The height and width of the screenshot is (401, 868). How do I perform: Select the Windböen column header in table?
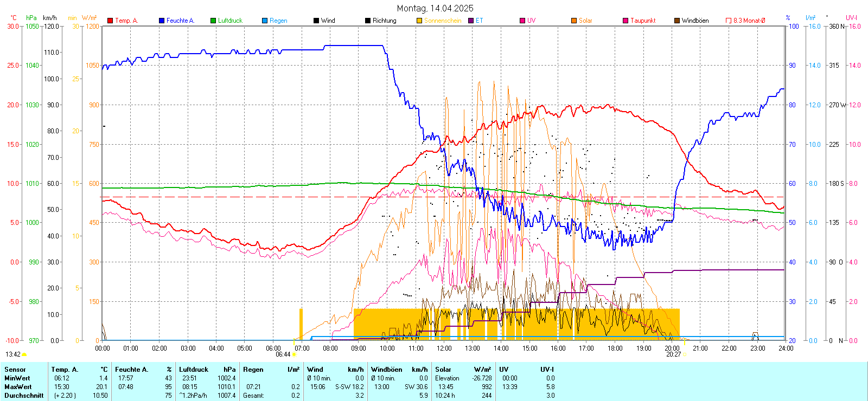tap(387, 370)
